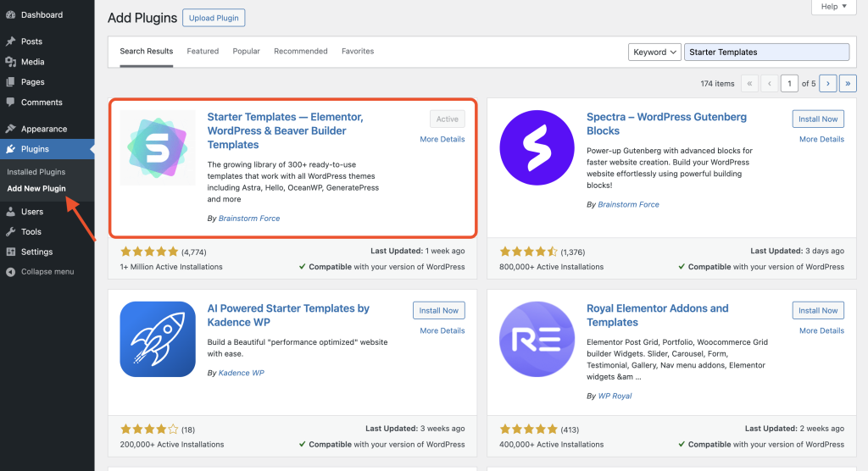The image size is (868, 471).
Task: Click the plugin search input field
Action: pyautogui.click(x=766, y=52)
